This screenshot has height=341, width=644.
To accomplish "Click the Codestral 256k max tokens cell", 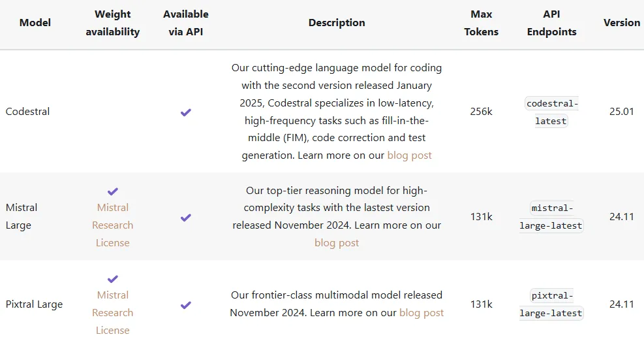I will point(481,112).
